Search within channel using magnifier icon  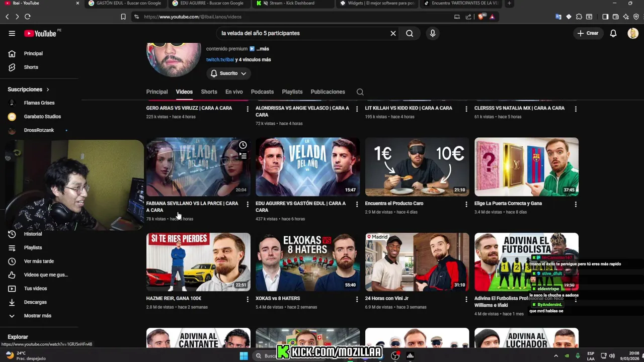(x=360, y=92)
